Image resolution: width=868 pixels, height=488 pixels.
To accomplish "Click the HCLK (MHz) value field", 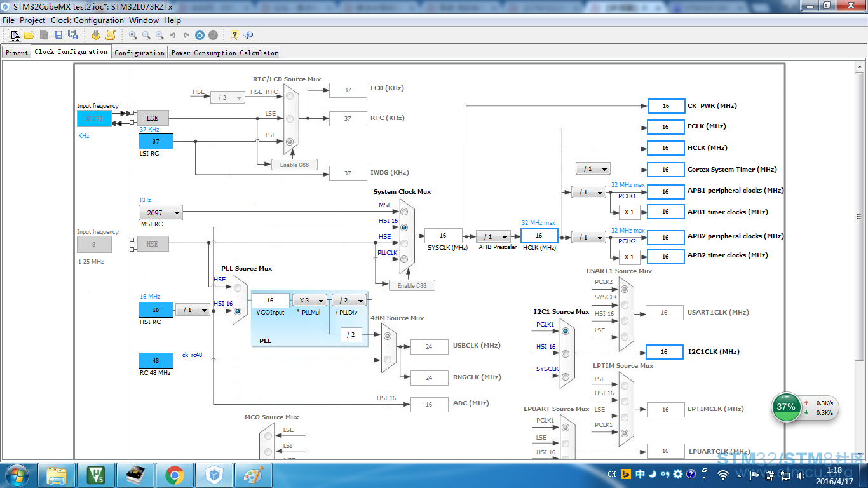I will click(539, 236).
